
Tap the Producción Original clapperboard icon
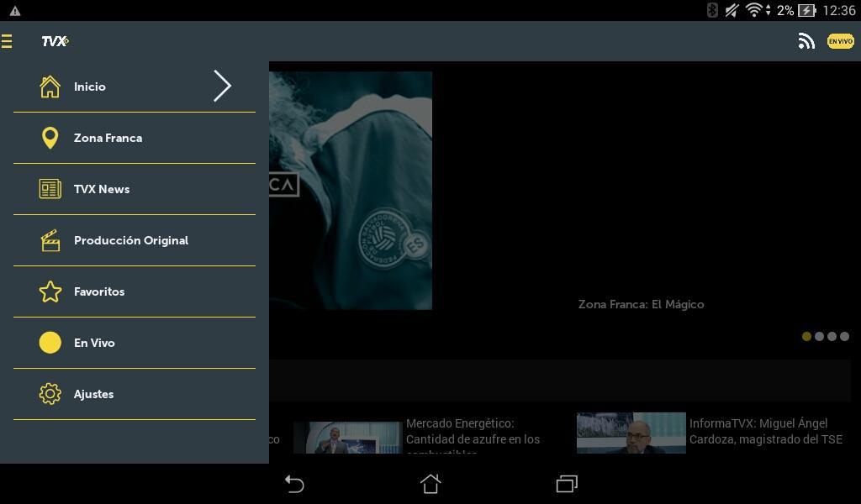pos(50,240)
